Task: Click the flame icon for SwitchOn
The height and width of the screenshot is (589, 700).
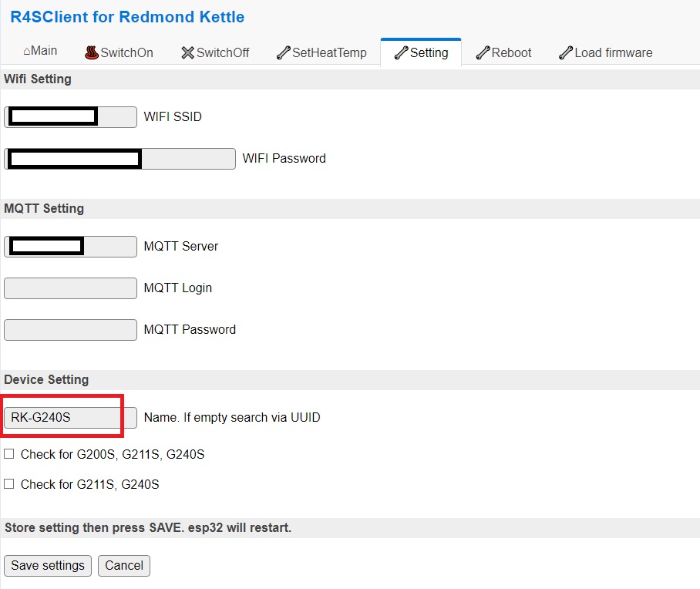Action: [92, 52]
